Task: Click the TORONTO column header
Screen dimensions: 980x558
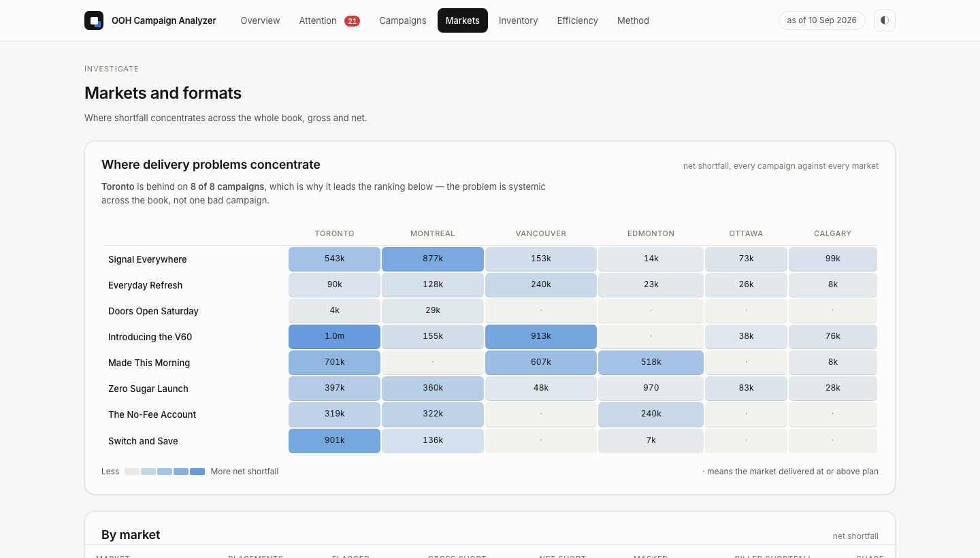Action: (334, 233)
